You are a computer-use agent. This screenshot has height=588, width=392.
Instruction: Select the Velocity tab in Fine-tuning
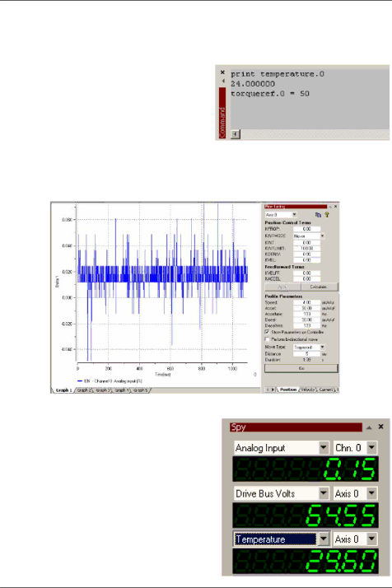(308, 390)
